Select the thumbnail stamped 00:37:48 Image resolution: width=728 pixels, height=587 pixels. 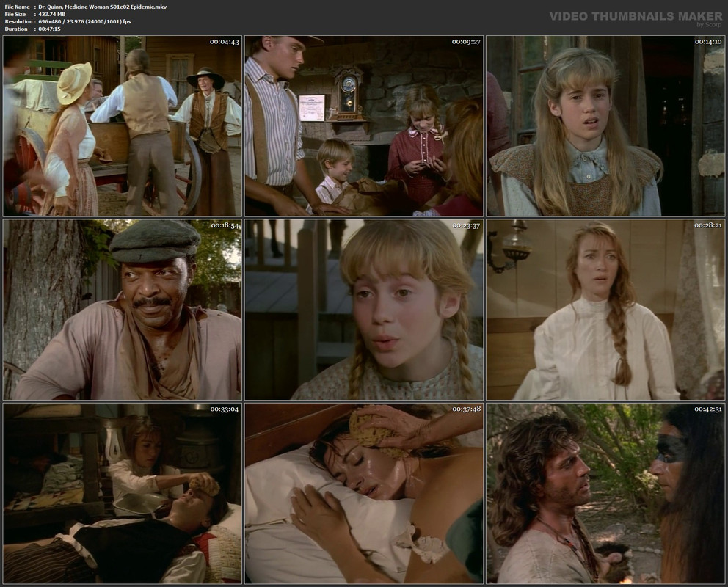coord(364,493)
